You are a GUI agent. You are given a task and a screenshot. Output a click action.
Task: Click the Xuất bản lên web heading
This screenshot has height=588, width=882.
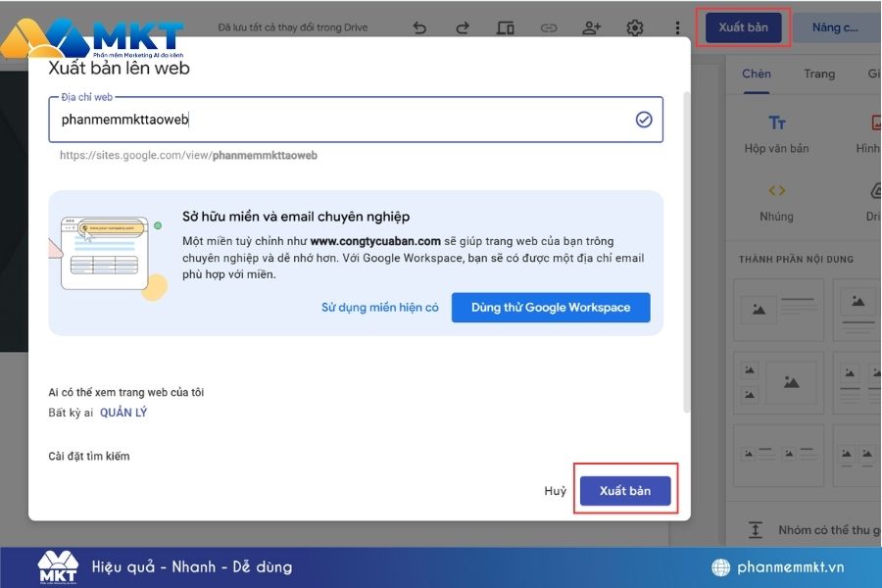click(x=119, y=68)
